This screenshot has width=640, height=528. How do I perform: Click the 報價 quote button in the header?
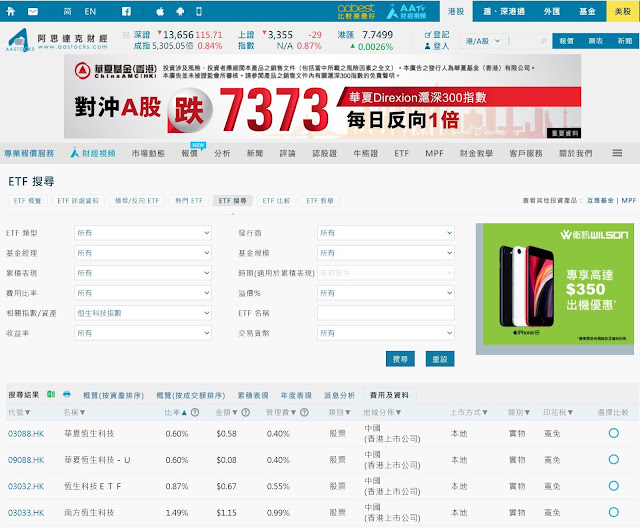tap(567, 41)
